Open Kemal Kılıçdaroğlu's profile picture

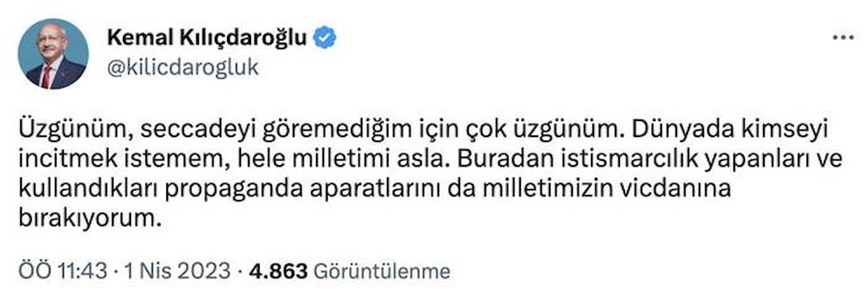tap(53, 54)
